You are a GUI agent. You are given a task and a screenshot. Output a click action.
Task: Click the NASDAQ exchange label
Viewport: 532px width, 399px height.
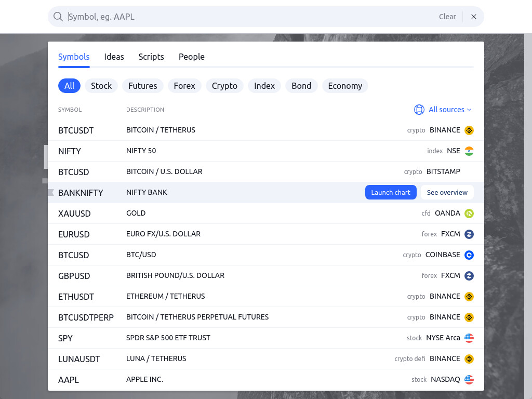(445, 379)
